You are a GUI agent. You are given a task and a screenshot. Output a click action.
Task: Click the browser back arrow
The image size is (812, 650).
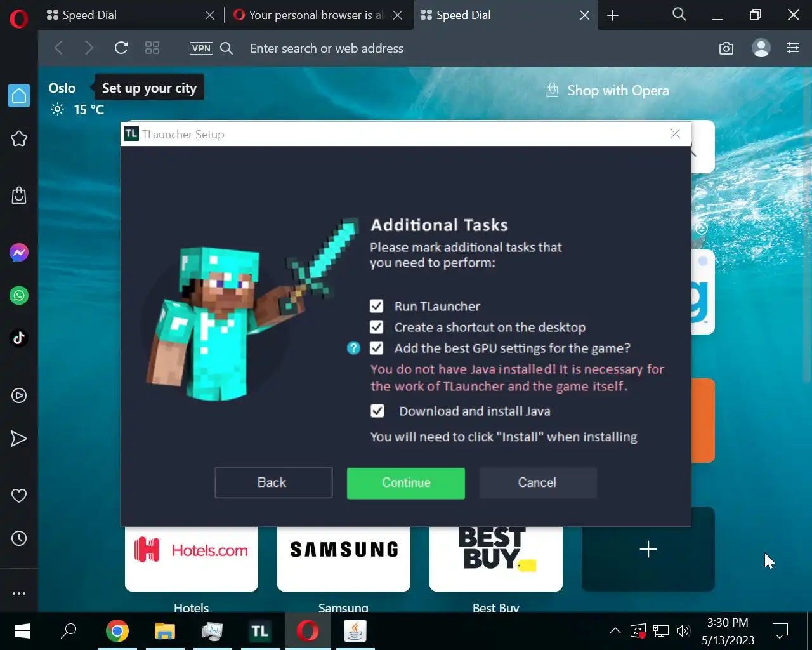59,48
